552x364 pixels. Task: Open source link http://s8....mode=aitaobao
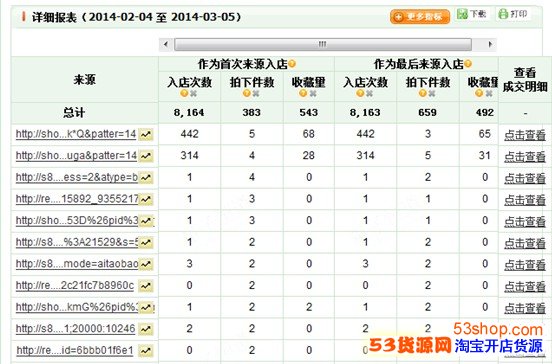(77, 264)
